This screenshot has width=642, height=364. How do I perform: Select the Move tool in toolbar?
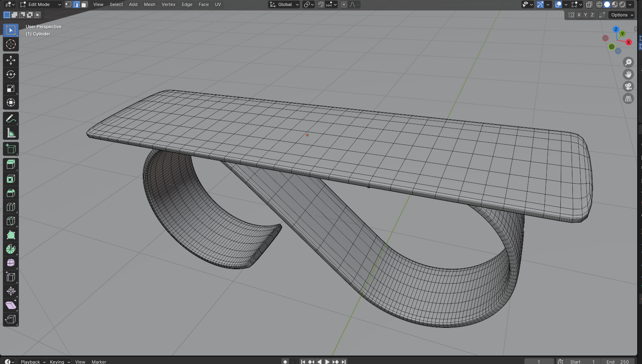[11, 60]
